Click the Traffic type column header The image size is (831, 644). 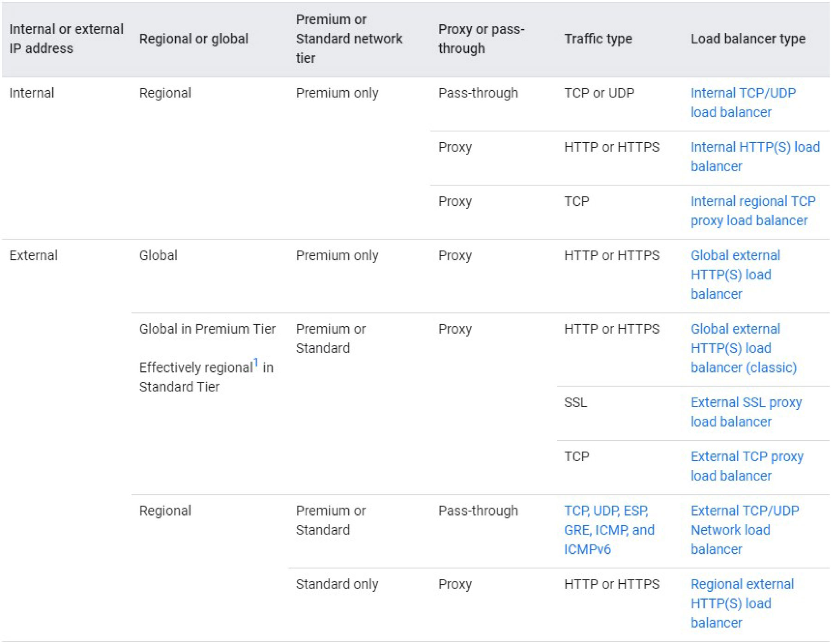(597, 39)
